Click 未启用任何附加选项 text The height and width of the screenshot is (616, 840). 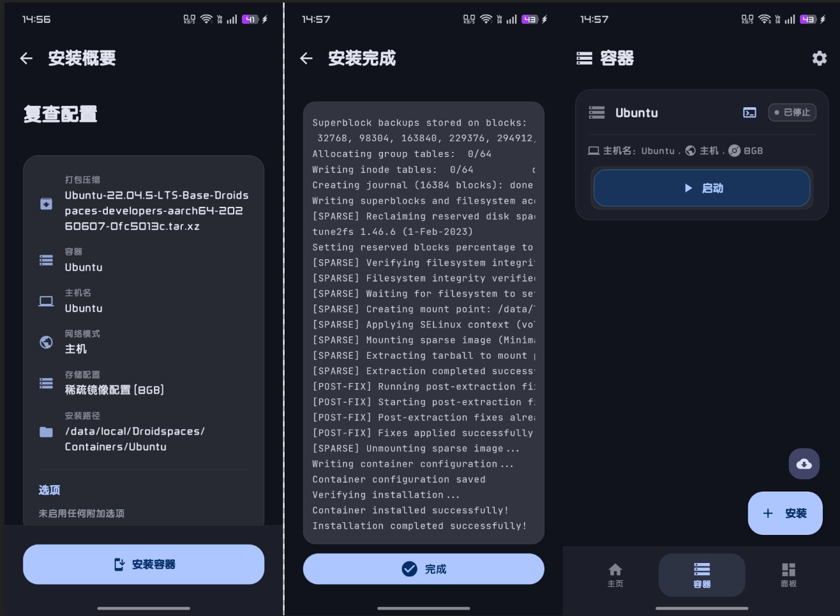82,513
